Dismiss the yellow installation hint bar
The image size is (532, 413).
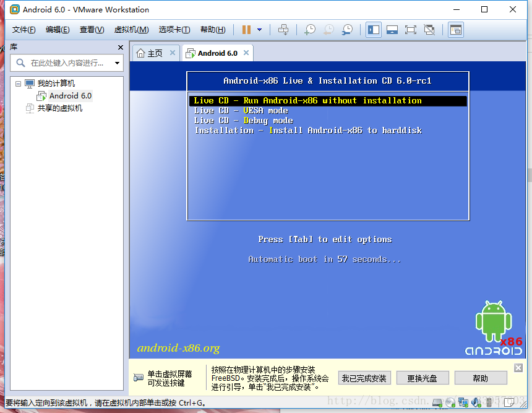518,368
